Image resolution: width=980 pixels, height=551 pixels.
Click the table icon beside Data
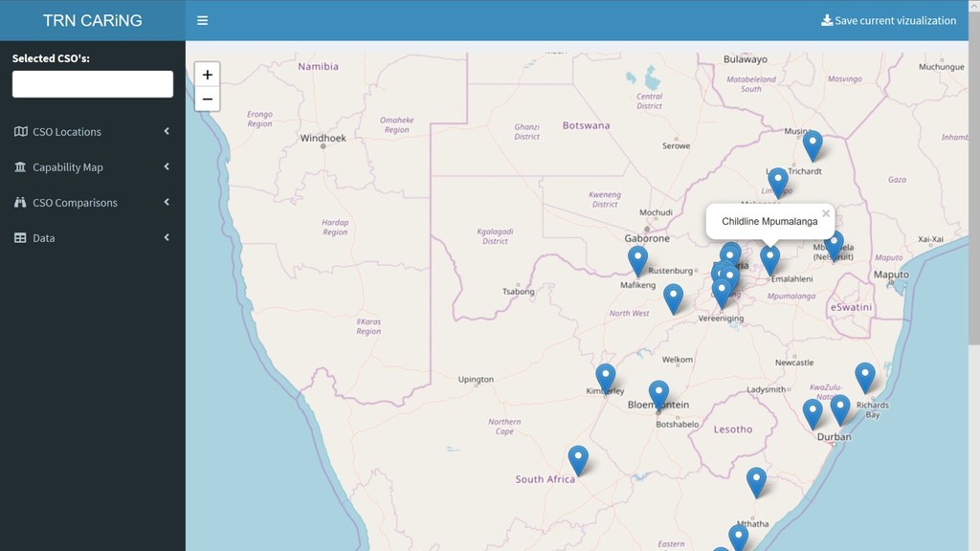tap(21, 238)
